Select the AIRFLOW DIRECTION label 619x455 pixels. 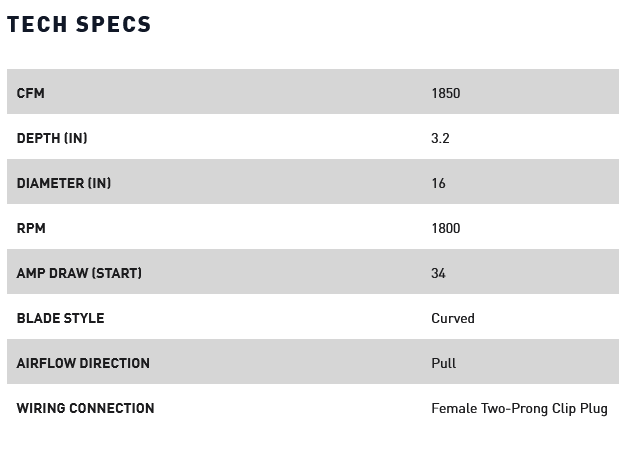pyautogui.click(x=83, y=363)
